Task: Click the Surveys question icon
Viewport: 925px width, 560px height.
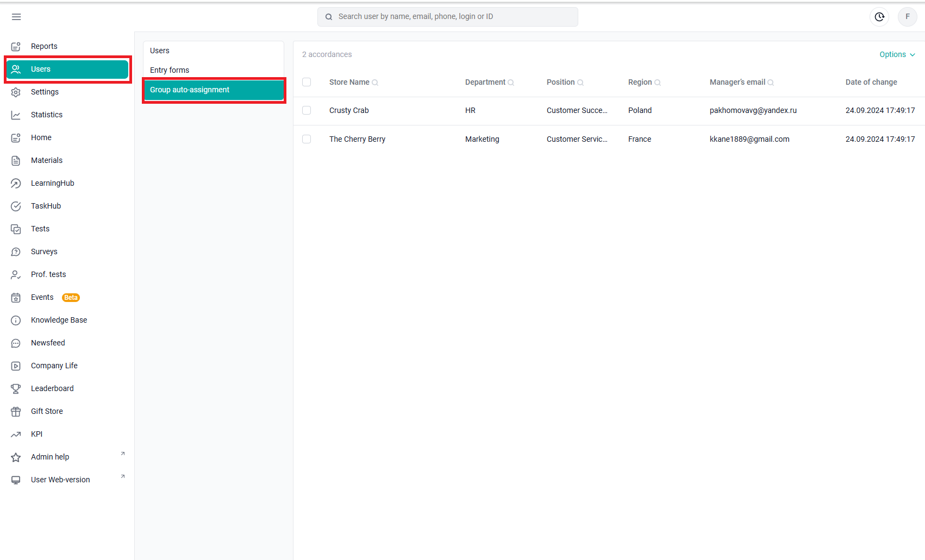Action: pyautogui.click(x=16, y=252)
